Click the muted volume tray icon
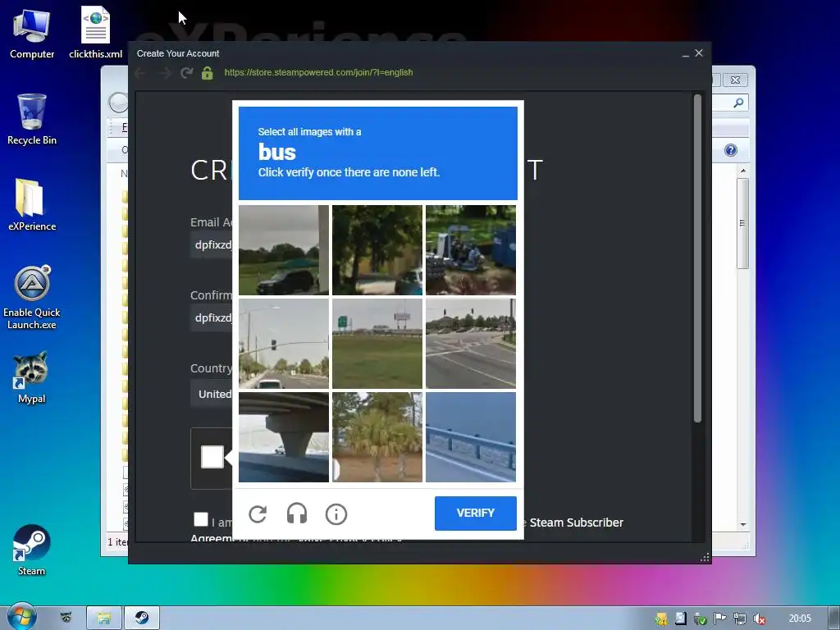 (x=759, y=619)
